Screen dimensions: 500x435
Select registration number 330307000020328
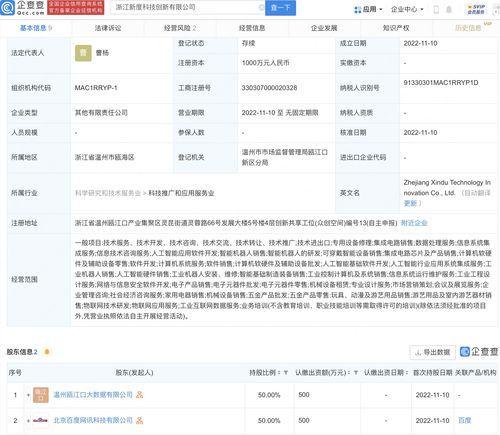(x=269, y=88)
